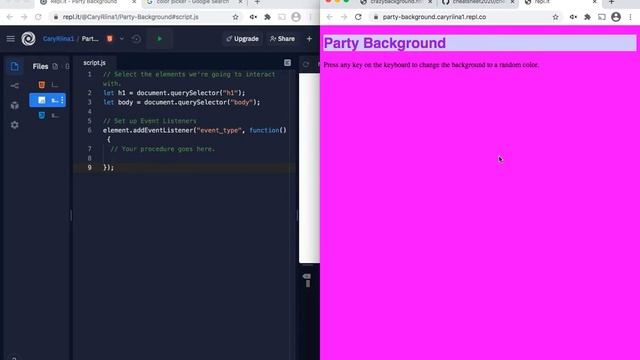Screen dimensions: 640x360
Task: Open the Repl.it hamburger menu
Action: pos(11,39)
